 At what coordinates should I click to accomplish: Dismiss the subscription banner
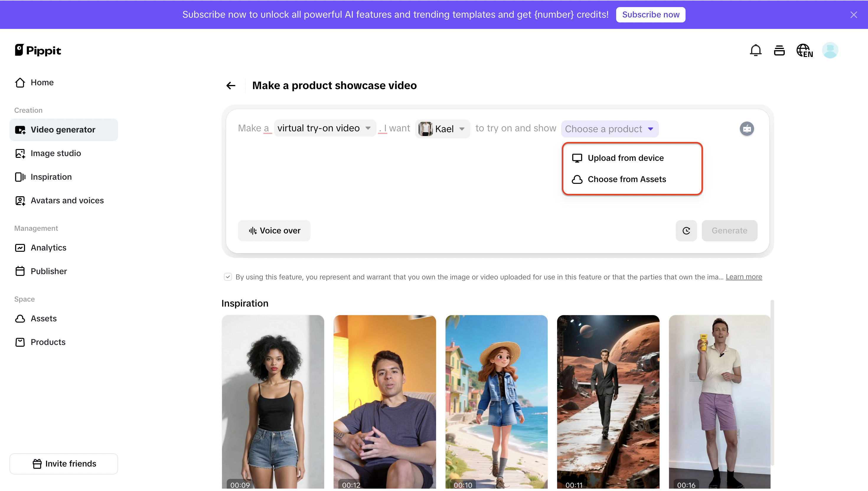tap(854, 15)
